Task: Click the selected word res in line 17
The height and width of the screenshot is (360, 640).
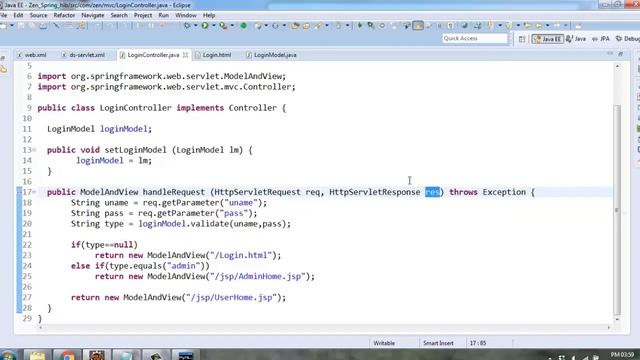Action: click(432, 192)
